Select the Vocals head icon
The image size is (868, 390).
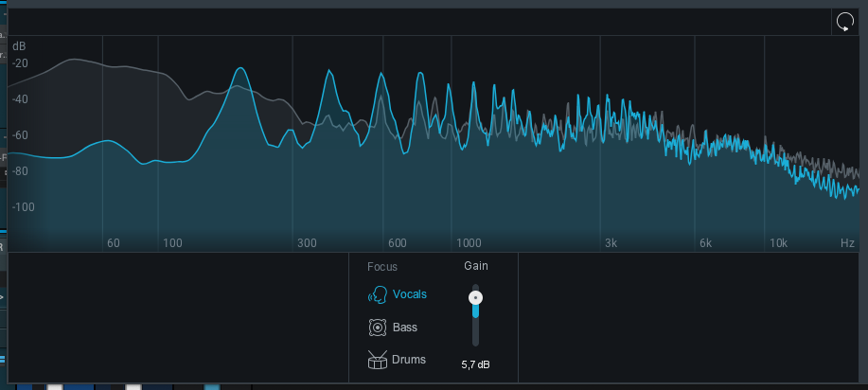[x=378, y=294]
